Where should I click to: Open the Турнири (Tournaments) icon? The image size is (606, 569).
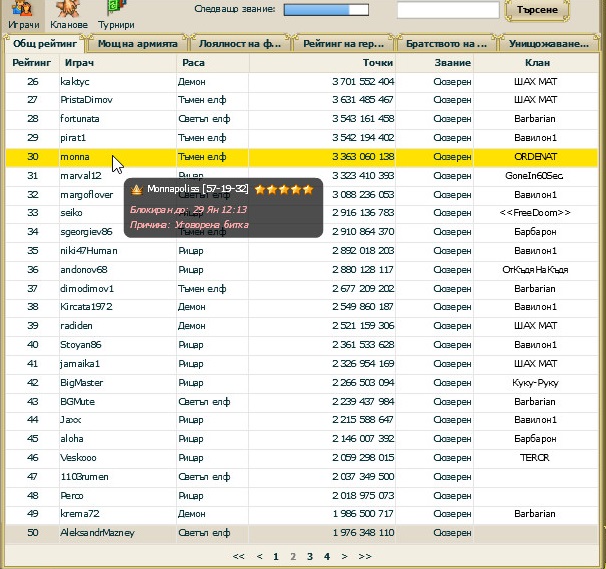[116, 13]
